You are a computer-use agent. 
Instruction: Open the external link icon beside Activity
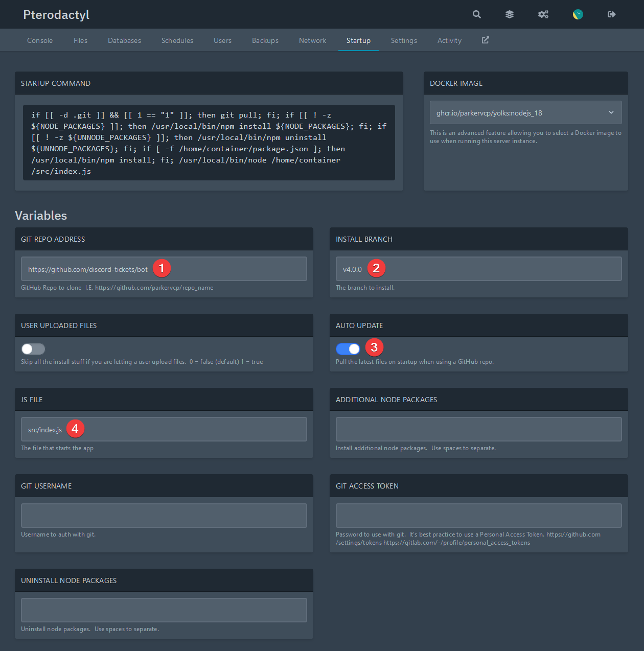tap(485, 40)
